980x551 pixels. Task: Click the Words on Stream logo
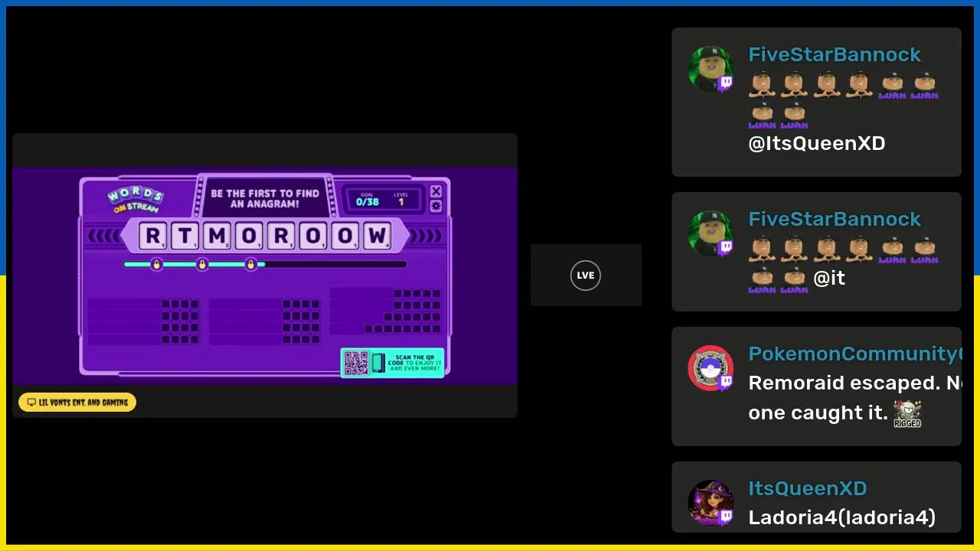pos(135,198)
